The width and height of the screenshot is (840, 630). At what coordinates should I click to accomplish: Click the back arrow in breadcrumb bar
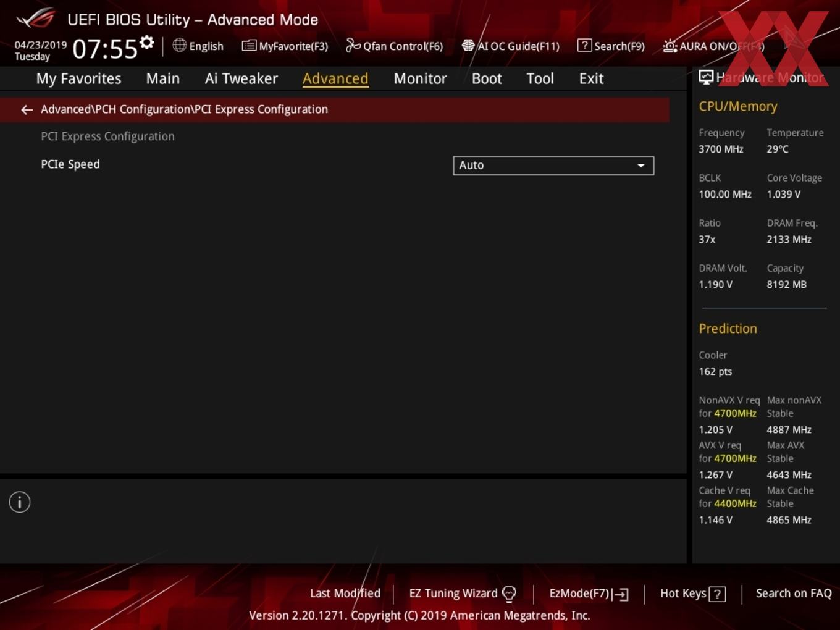pos(27,109)
